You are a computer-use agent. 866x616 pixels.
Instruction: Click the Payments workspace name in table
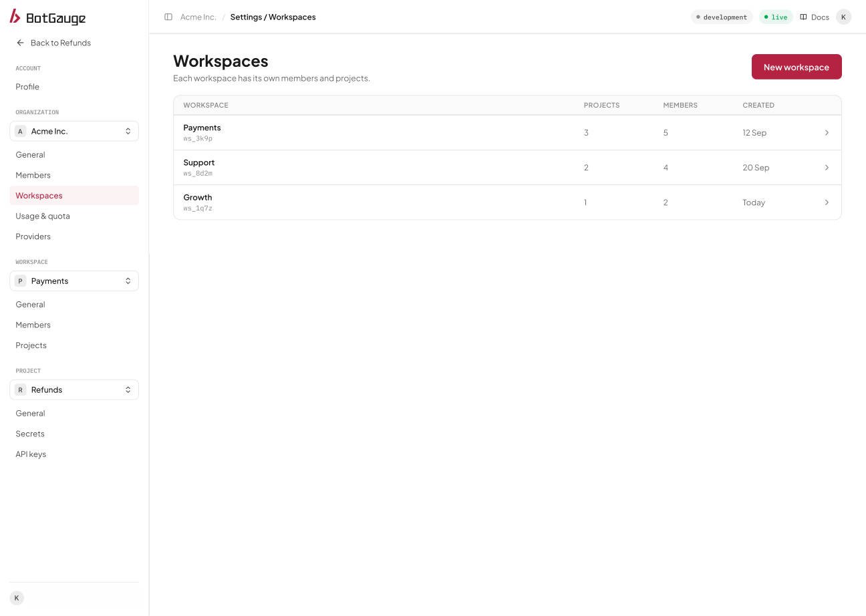pos(202,128)
